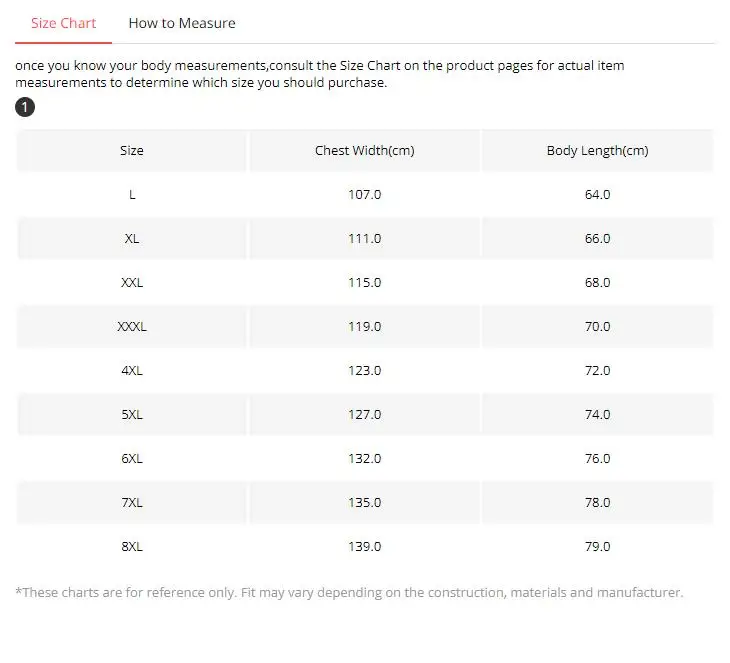Click the Body Length(cm) column header

597,151
